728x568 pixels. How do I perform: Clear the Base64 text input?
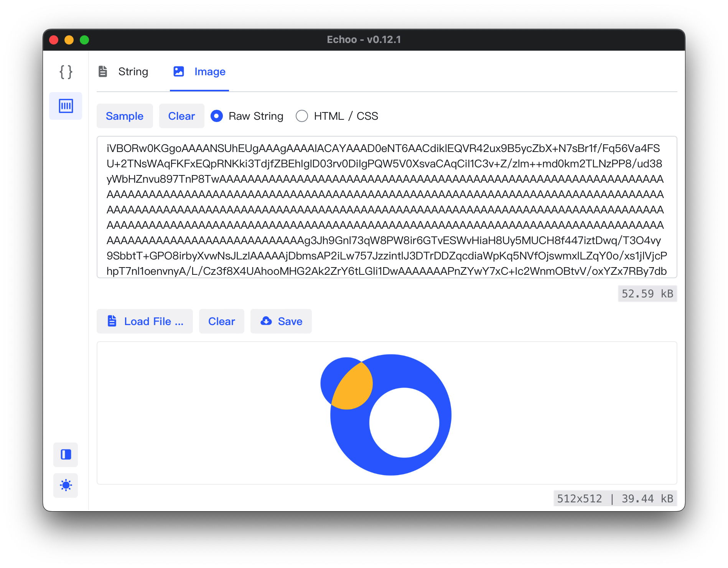click(x=181, y=116)
